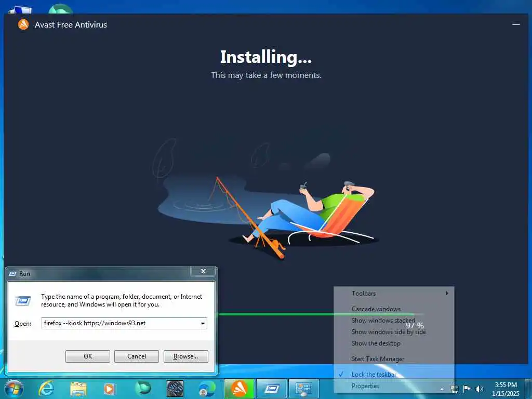Click the Avast Free Antivirus title text

pos(71,25)
